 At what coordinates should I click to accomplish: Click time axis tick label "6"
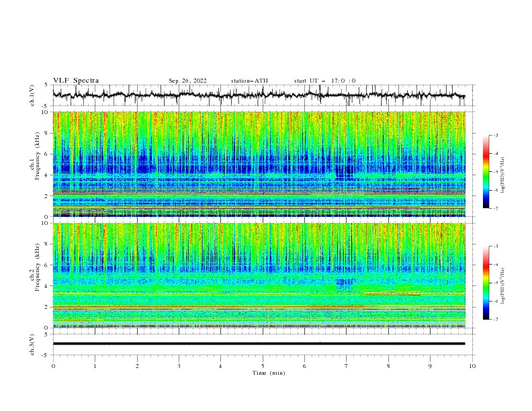click(304, 366)
